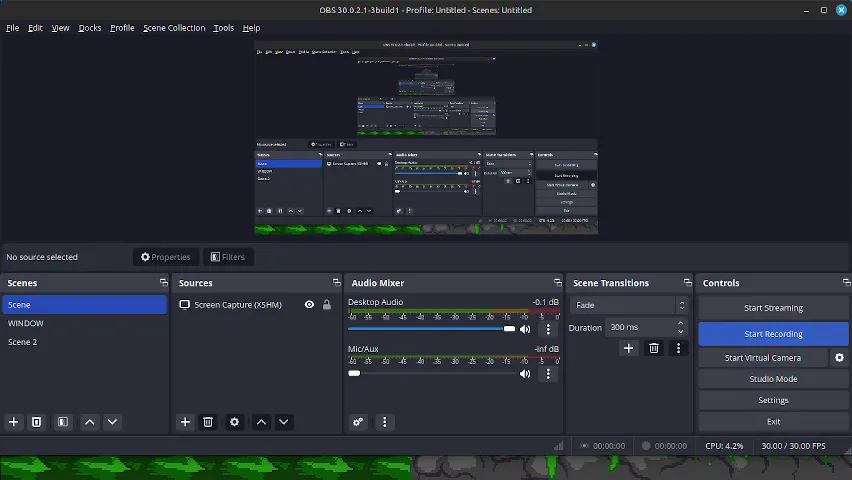Screen dimensions: 852x480
Task: Undock the Sources panel float icon
Action: coord(336,283)
